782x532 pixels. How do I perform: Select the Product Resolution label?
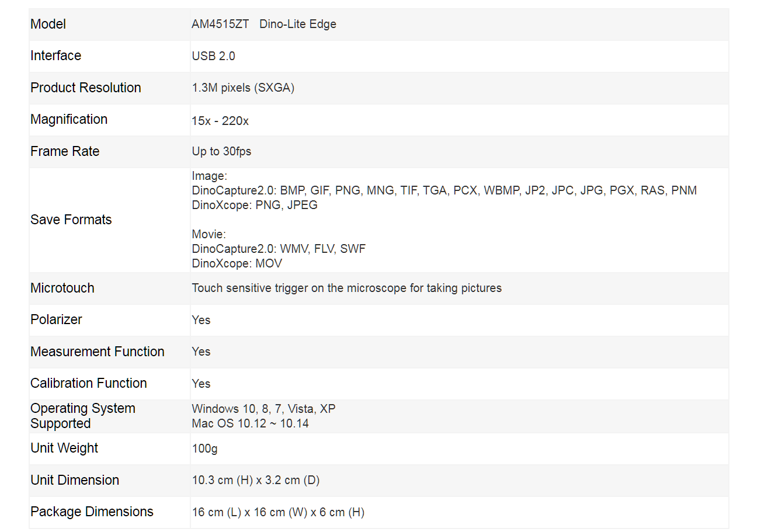point(86,88)
